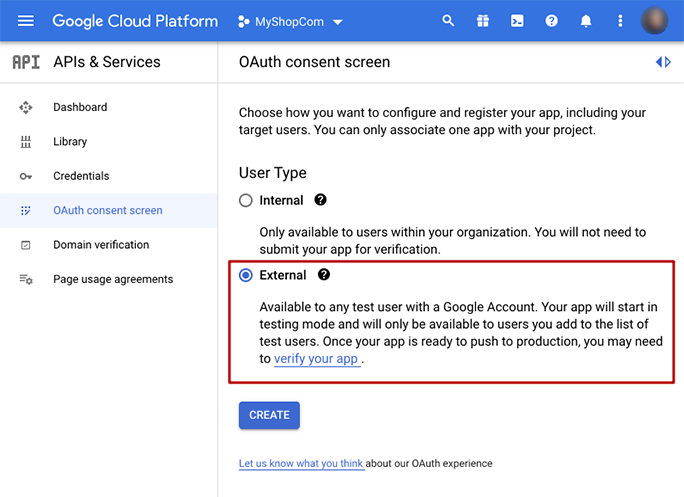Open Let us know what you think link
Viewport: 684px width, 497px height.
tap(301, 463)
